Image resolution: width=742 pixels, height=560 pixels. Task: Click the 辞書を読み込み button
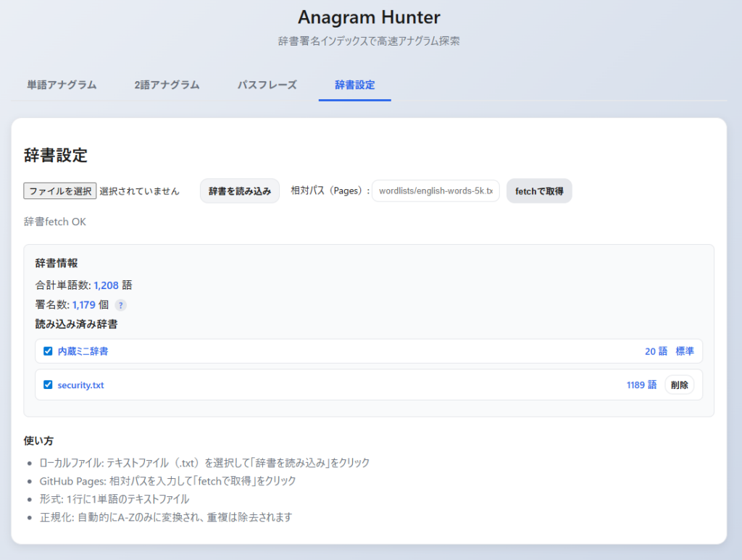click(240, 191)
